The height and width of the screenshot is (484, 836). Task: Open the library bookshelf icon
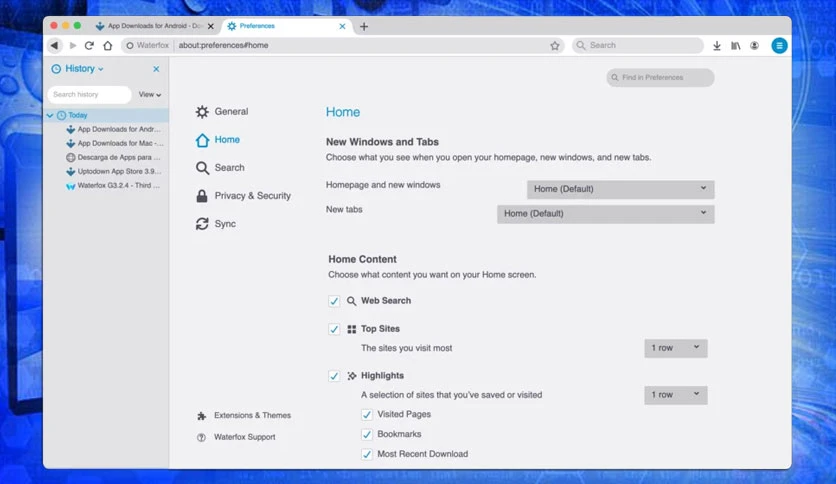click(x=735, y=46)
